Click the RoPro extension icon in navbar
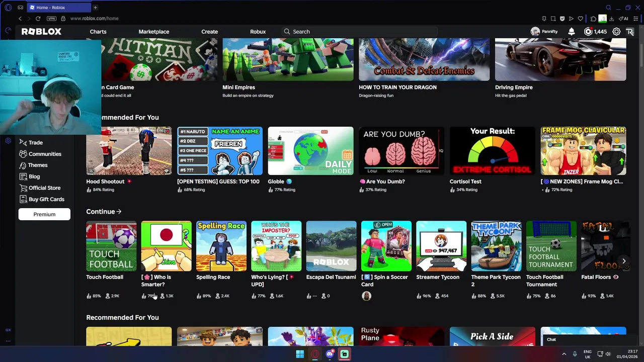The height and width of the screenshot is (362, 644). (630, 32)
